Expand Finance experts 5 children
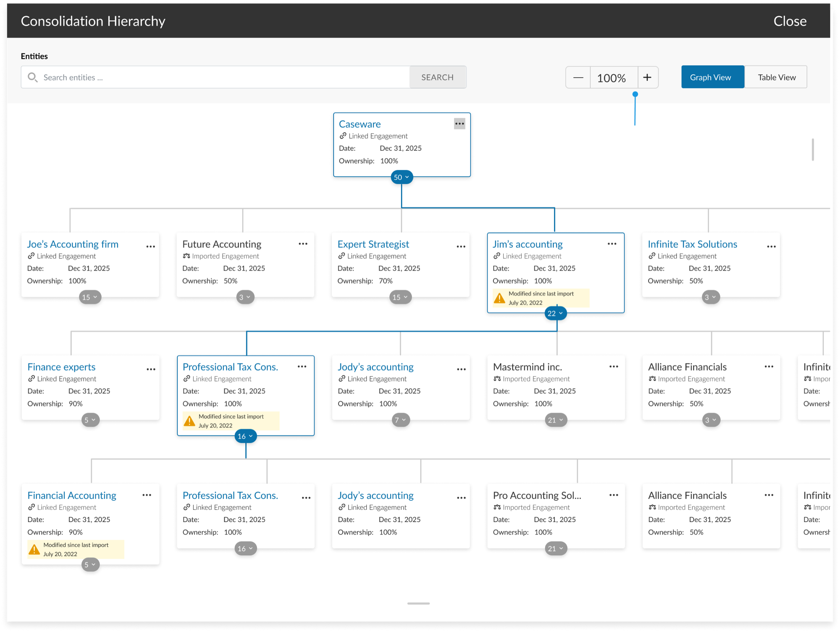The image size is (840, 632). (x=90, y=420)
